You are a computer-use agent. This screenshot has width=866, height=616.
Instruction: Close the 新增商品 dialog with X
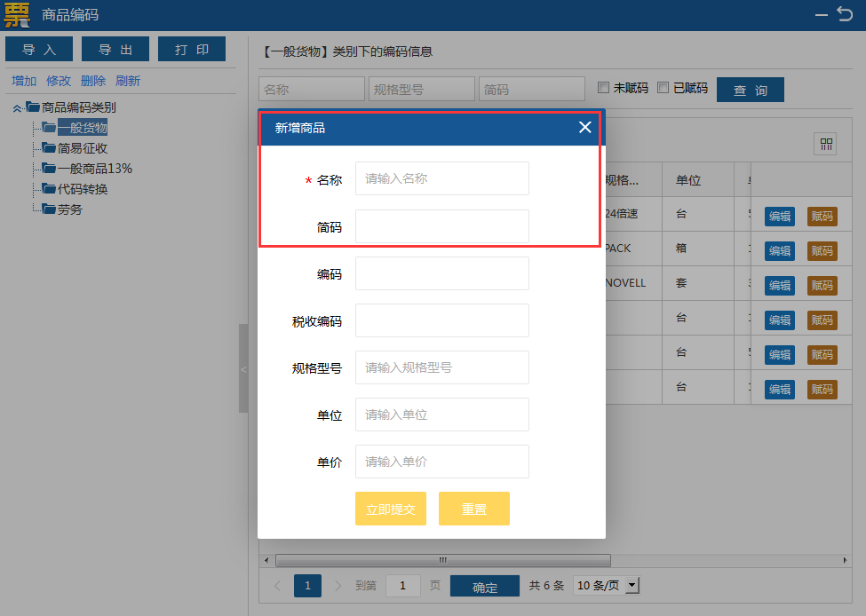584,127
